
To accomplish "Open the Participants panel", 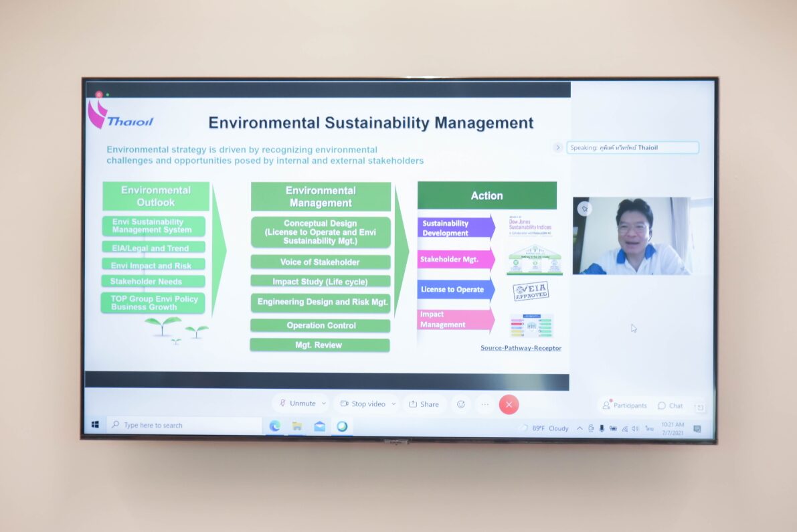I will tap(625, 406).
